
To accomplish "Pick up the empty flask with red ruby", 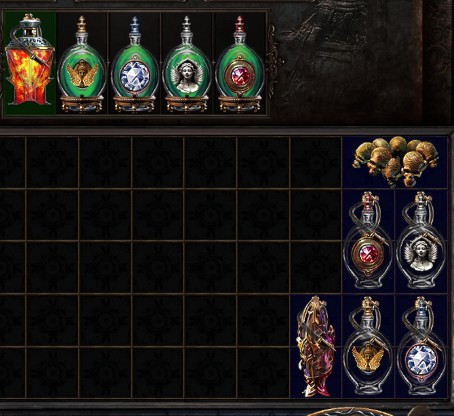I will pyautogui.click(x=368, y=241).
